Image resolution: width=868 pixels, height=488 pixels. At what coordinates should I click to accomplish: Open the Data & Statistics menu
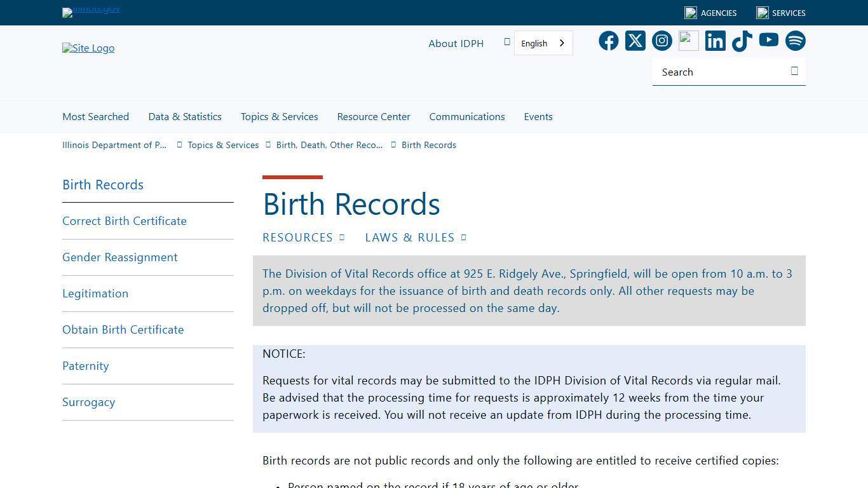tap(185, 116)
